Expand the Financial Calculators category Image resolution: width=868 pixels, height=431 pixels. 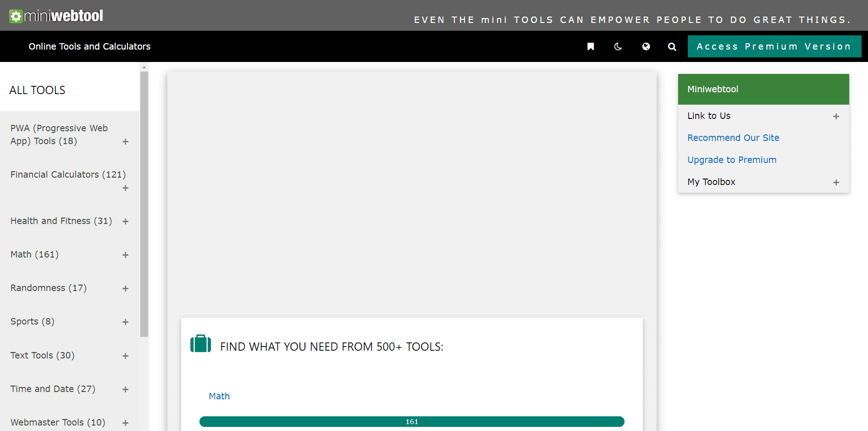pyautogui.click(x=125, y=188)
